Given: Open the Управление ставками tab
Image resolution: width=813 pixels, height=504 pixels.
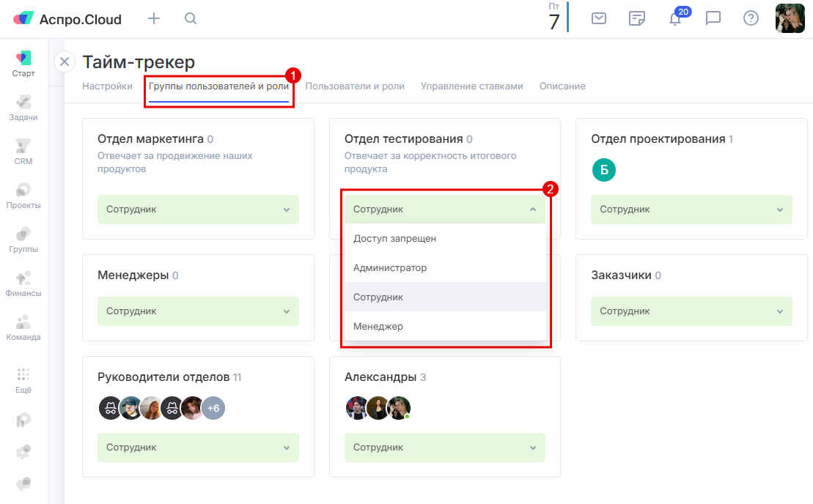Looking at the screenshot, I should 471,86.
